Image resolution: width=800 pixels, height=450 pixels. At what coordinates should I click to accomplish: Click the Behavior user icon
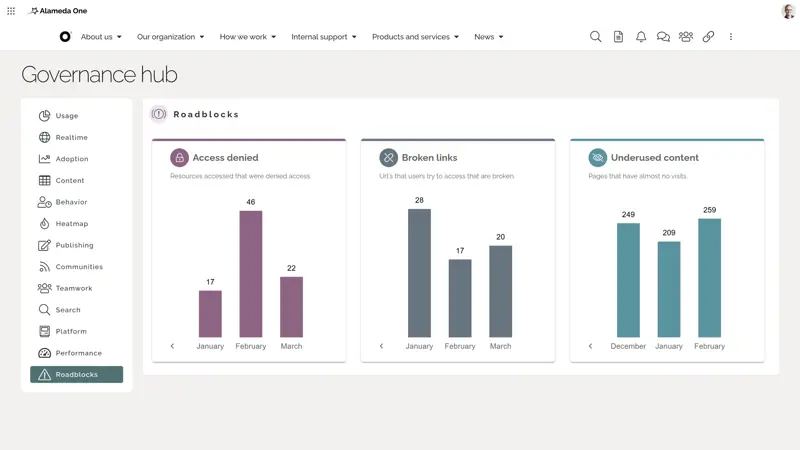pyautogui.click(x=44, y=202)
